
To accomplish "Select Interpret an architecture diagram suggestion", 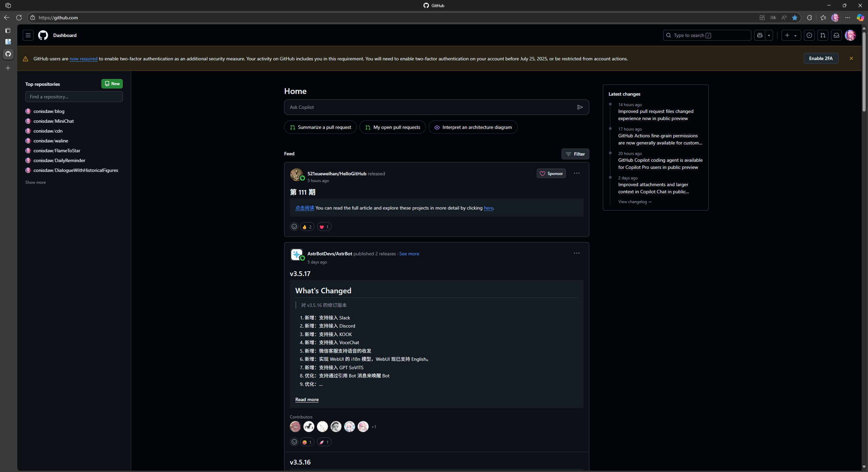I will (473, 127).
